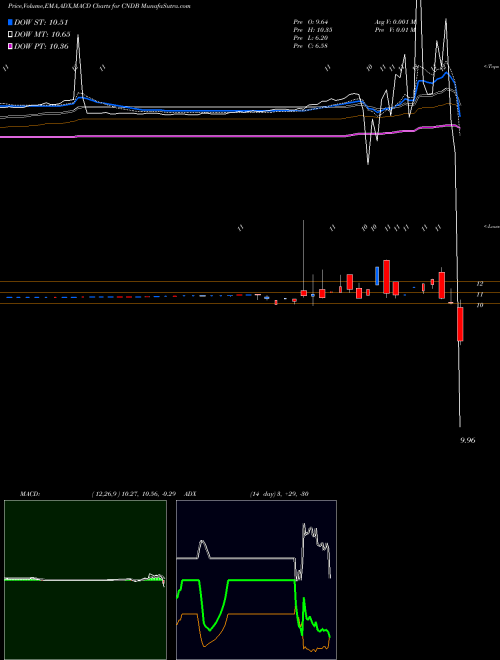500x660 pixels.
Task: Click the large red candlestick at the last bar
Action: tap(460, 324)
